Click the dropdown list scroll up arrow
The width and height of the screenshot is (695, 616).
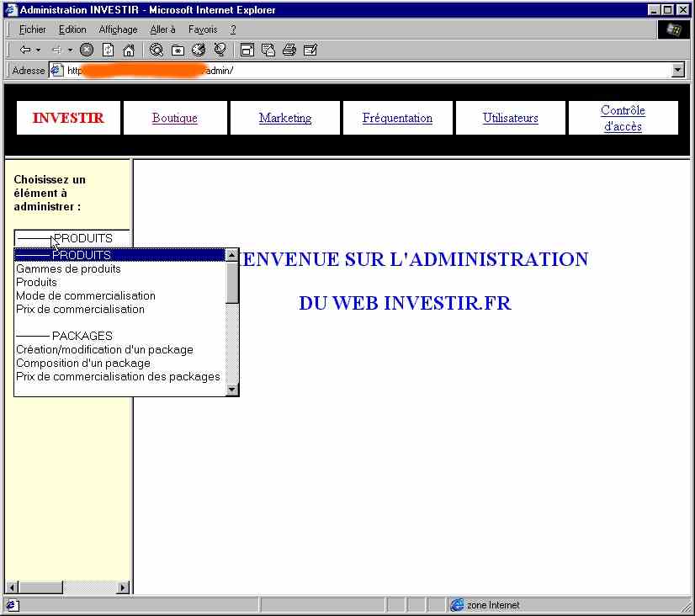(x=232, y=255)
